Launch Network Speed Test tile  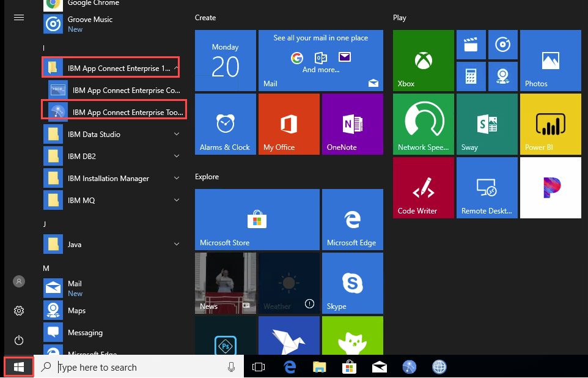[424, 124]
